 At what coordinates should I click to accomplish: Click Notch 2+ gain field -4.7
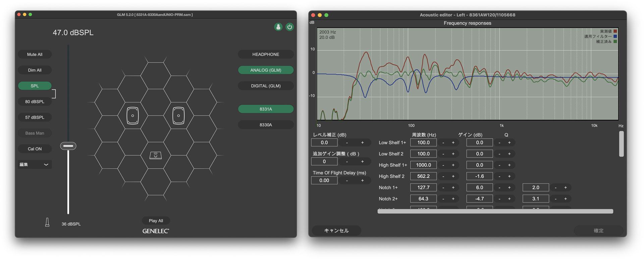pyautogui.click(x=480, y=199)
